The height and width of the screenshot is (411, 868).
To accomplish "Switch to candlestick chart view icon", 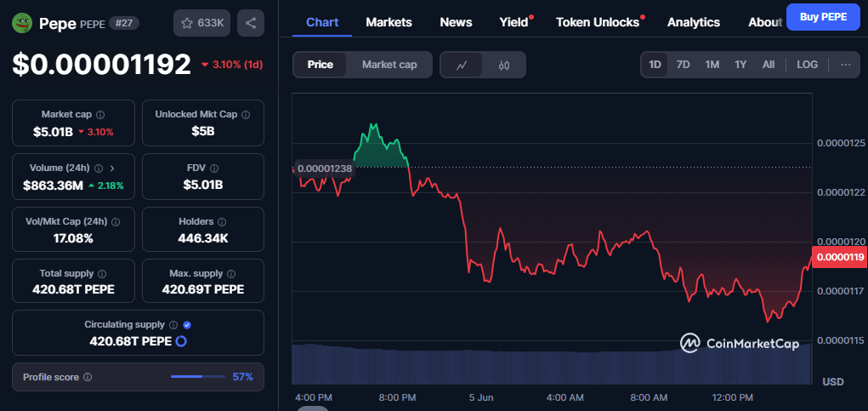I will (x=504, y=65).
